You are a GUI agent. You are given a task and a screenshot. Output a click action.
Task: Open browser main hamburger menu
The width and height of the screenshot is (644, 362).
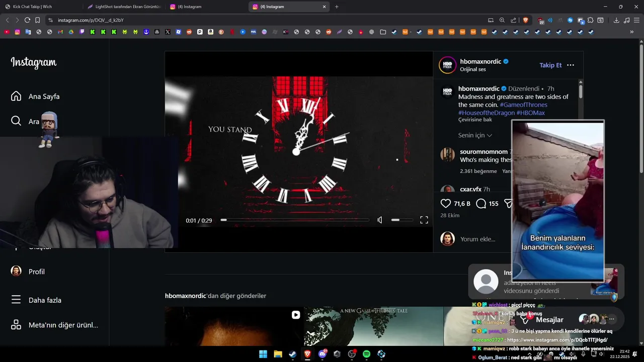[x=637, y=20]
